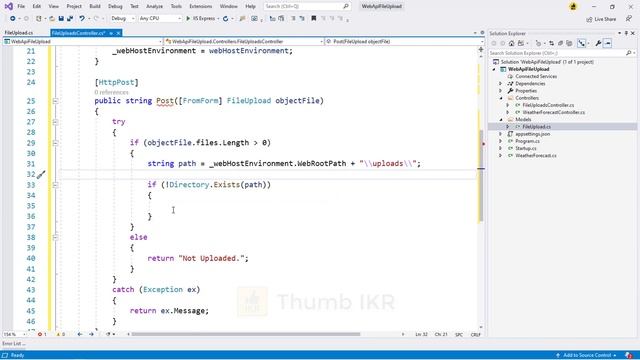Image resolution: width=640 pixels, height=360 pixels.
Task: Select Program.cs in Solution Explorer
Action: [x=527, y=141]
